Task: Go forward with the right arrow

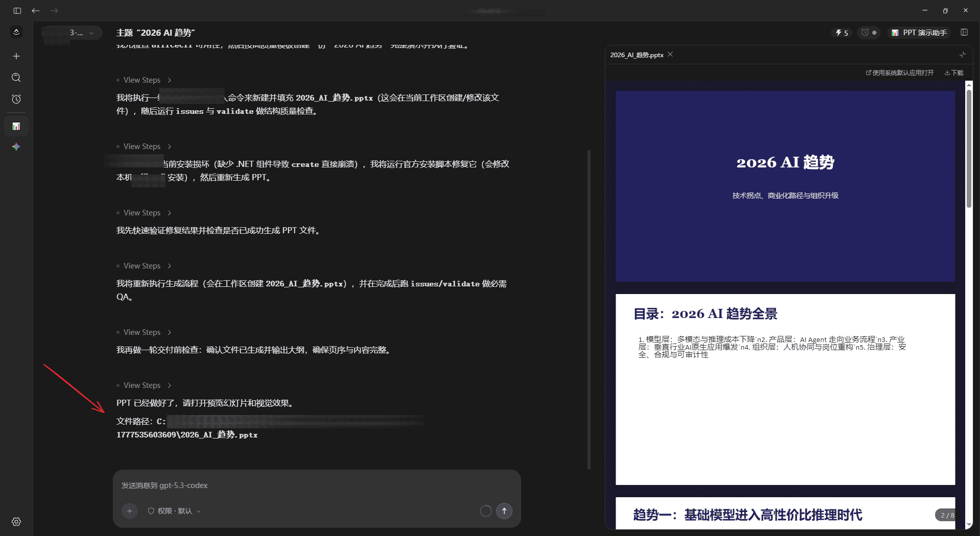Action: click(x=54, y=11)
